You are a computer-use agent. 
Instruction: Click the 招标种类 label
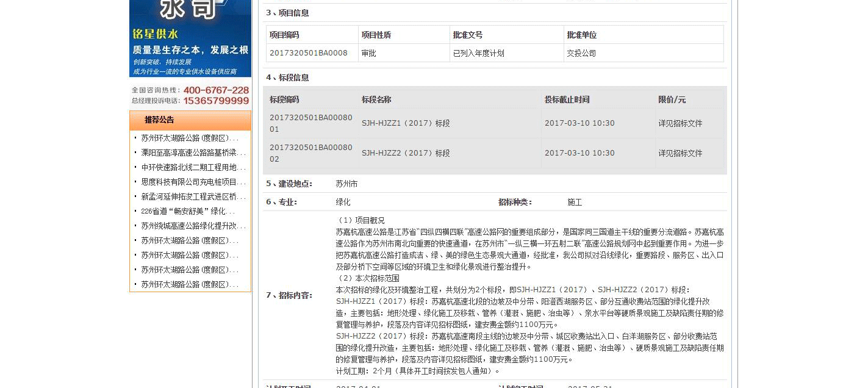[515, 202]
